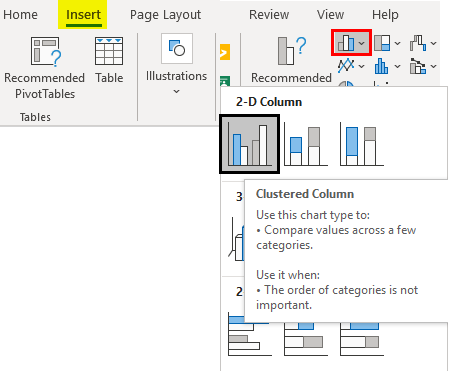
Task: Click Insert Column or Bar Chart icon
Action: coord(345,43)
